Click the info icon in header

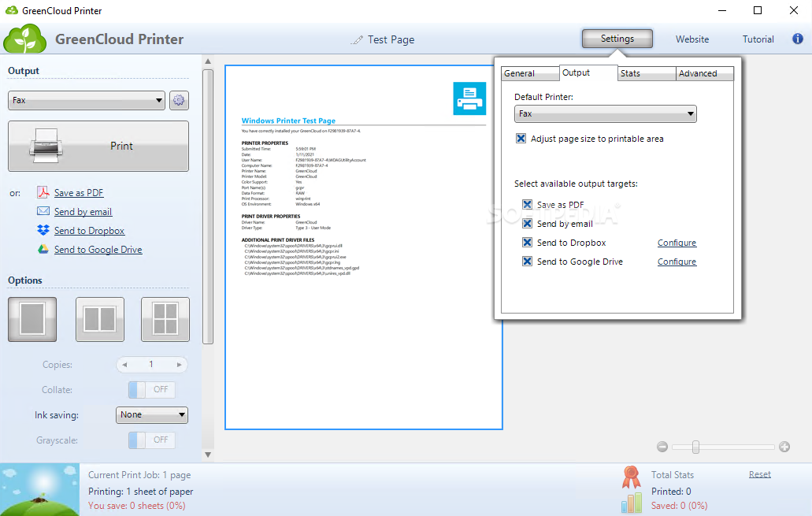tap(798, 39)
